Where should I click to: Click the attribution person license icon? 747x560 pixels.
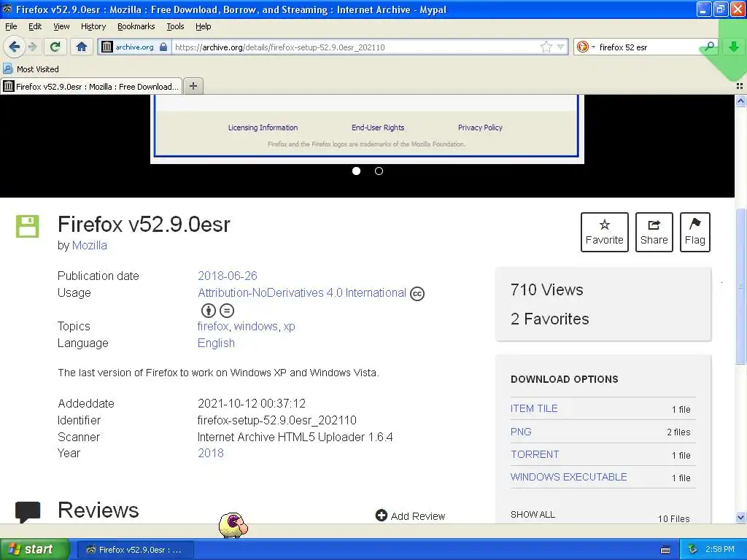coord(208,311)
